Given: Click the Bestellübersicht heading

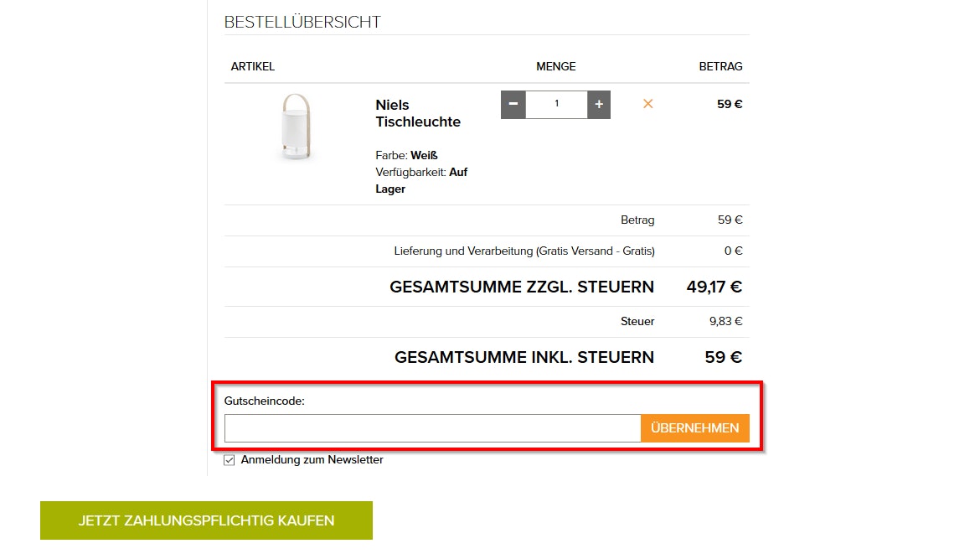Looking at the screenshot, I should pos(302,23).
